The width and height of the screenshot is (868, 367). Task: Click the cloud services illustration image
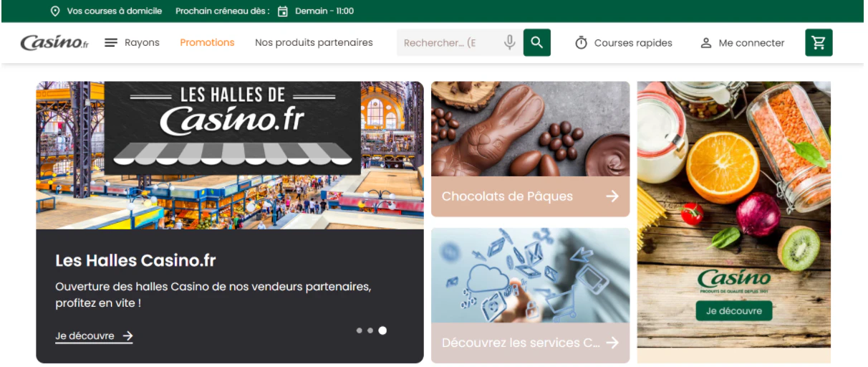530,275
